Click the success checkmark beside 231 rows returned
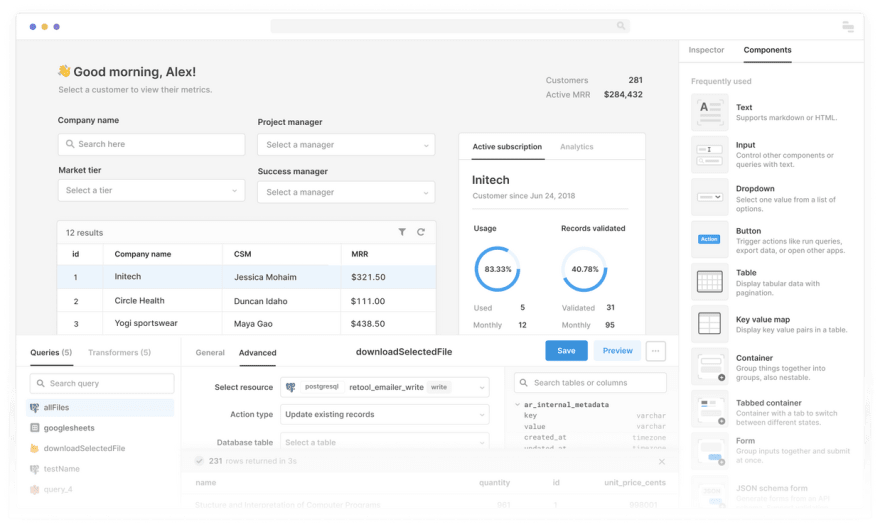 point(199,461)
